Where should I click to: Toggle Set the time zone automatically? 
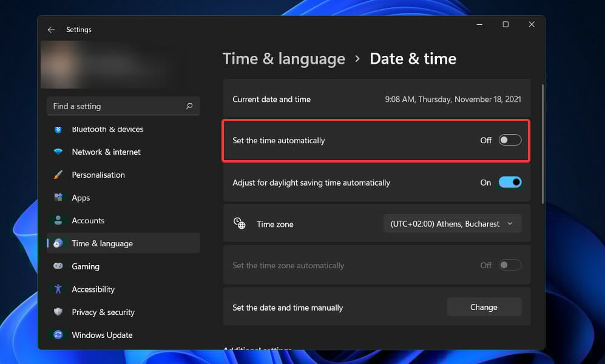click(x=510, y=265)
